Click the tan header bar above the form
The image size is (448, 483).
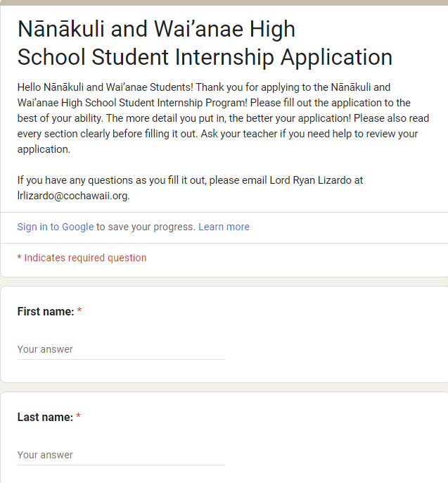coord(224,3)
